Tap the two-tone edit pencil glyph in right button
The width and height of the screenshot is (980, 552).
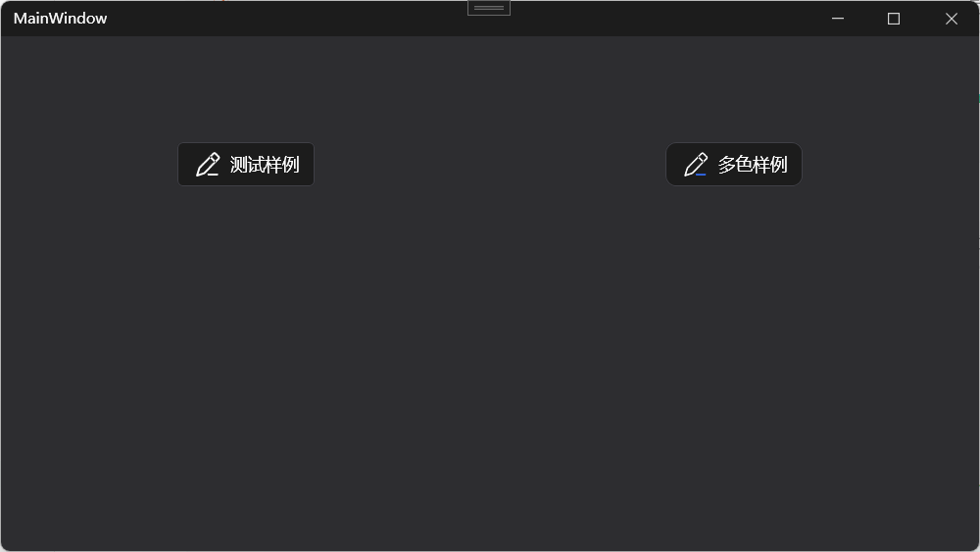[696, 165]
